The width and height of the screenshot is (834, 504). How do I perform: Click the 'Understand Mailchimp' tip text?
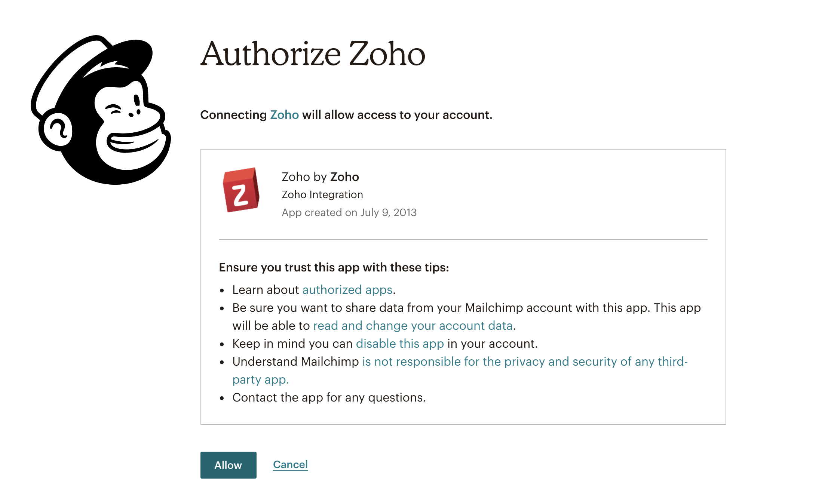point(295,362)
